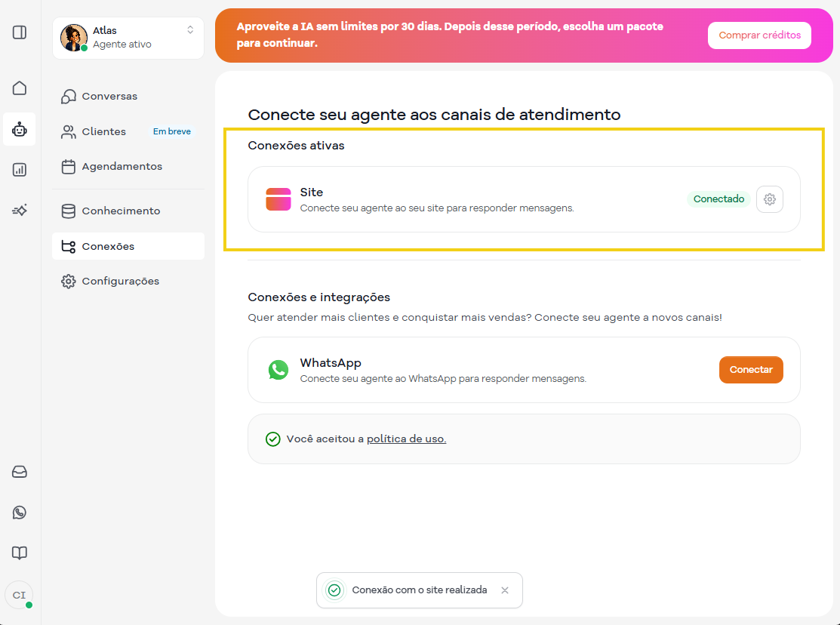The width and height of the screenshot is (840, 625).
Task: Open Agendamentos in the sidebar
Action: [x=128, y=167]
